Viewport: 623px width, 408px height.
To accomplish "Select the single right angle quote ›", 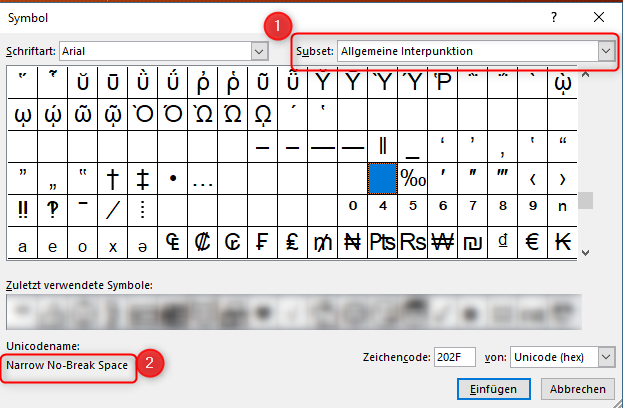I will (563, 178).
